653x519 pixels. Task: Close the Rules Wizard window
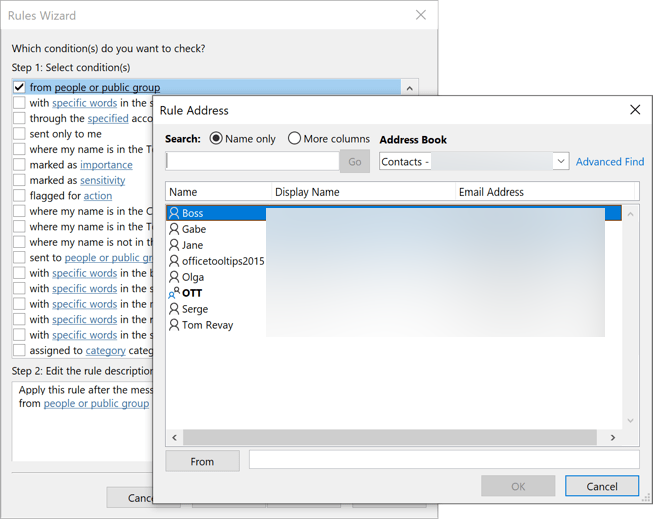point(421,15)
